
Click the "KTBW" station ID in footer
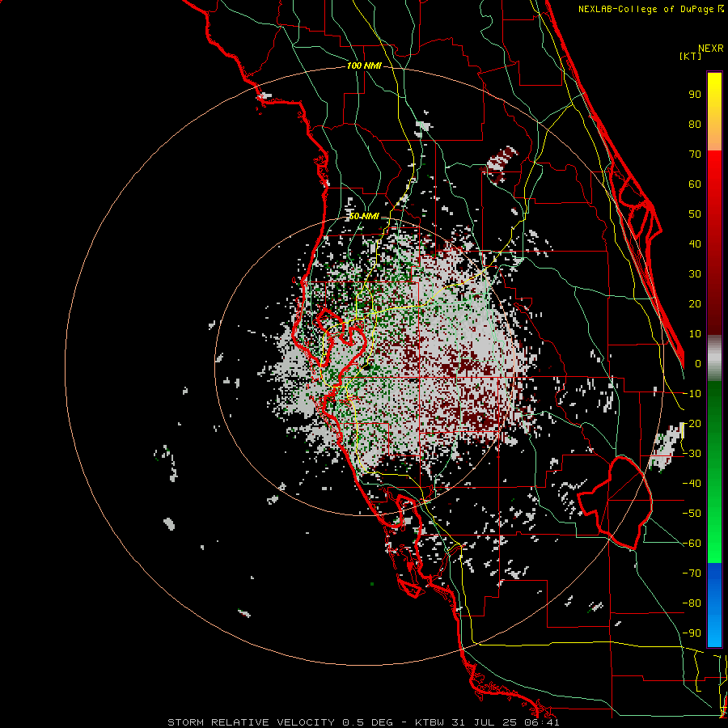(430, 722)
